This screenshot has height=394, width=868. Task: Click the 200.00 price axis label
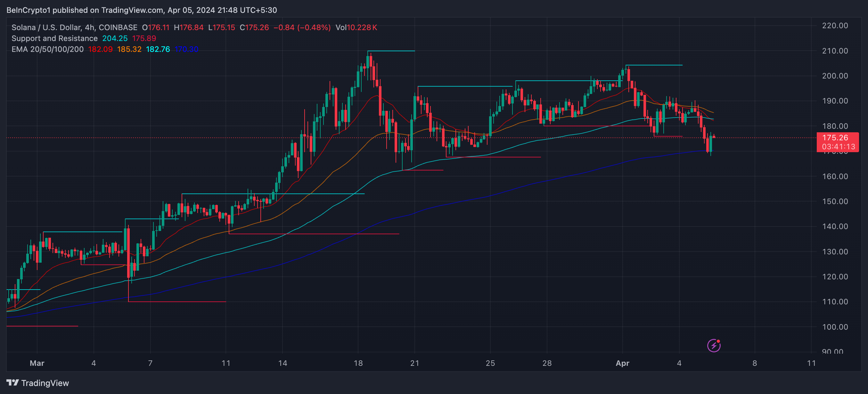(x=835, y=76)
